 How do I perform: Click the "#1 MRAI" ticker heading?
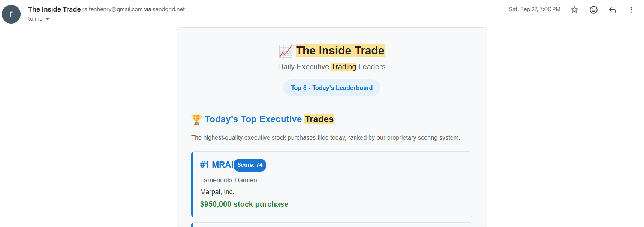pos(216,165)
